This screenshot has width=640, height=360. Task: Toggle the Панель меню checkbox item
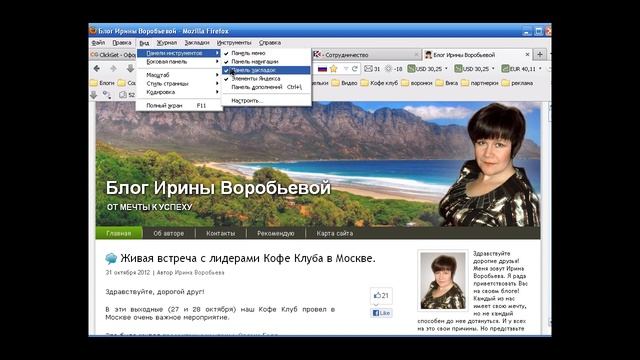pyautogui.click(x=267, y=53)
